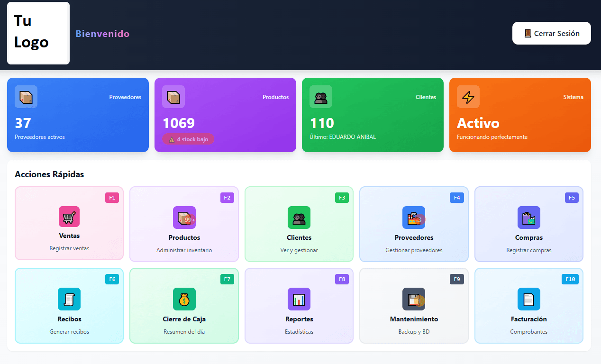Click the lightning bolt icon on Sistema card
601x364 pixels.
coord(468,97)
